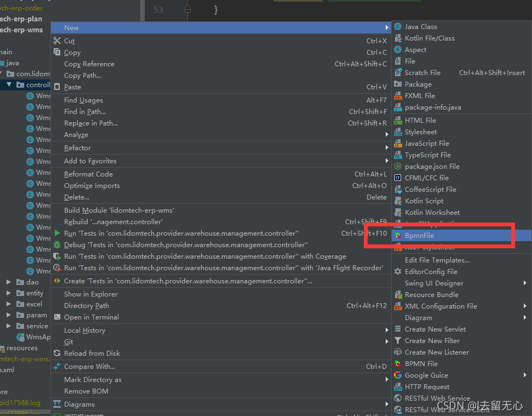Click the Create New Servlet icon
Image resolution: width=532 pixels, height=416 pixels.
pyautogui.click(x=398, y=329)
